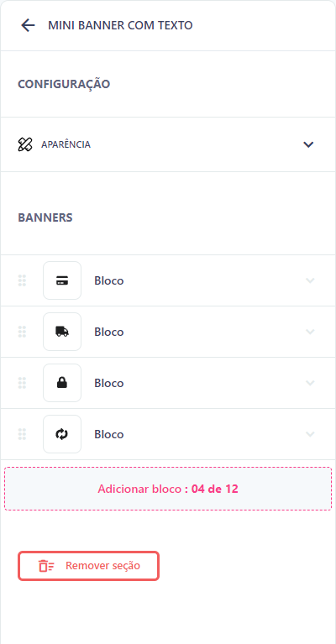The image size is (336, 644).
Task: Expand the refresh arrows Bloco chevron
Action: (310, 434)
